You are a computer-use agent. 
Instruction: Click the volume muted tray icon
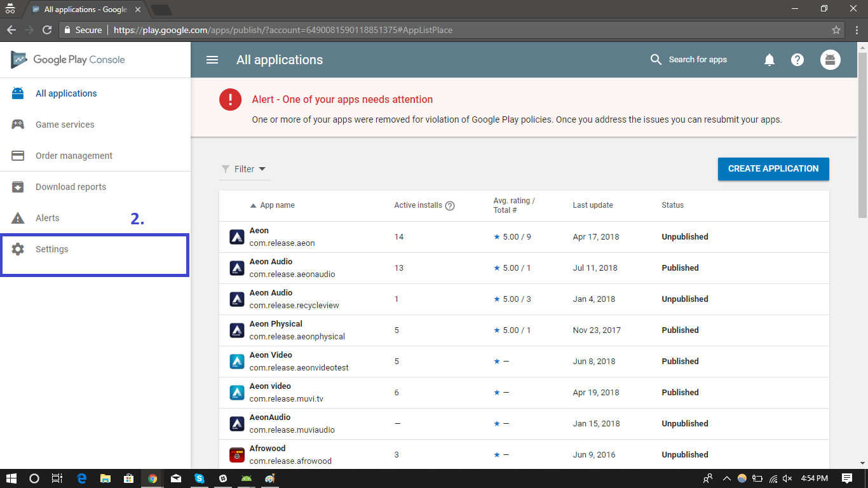tap(787, 478)
